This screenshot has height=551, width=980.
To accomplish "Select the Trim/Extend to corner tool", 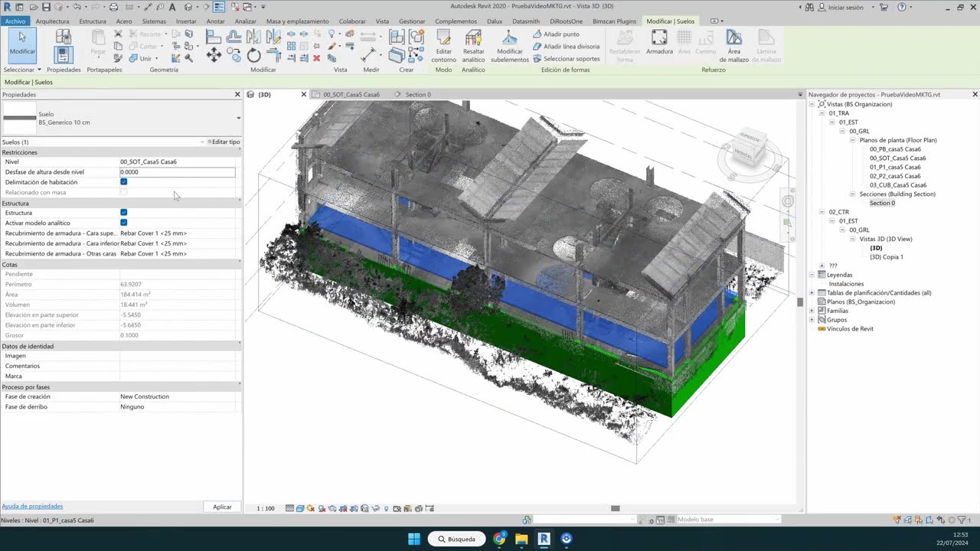I will pyautogui.click(x=273, y=55).
